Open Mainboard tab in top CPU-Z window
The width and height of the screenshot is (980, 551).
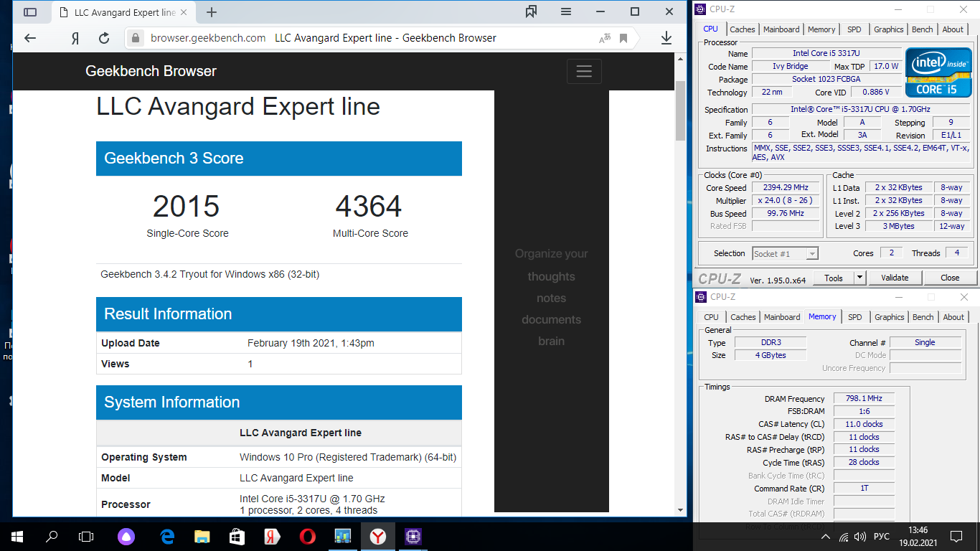tap(781, 29)
